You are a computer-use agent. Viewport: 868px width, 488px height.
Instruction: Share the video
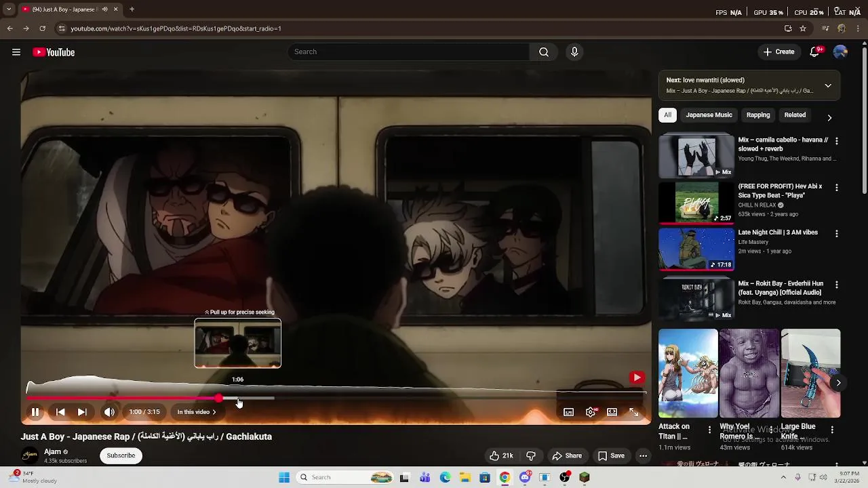tap(567, 455)
